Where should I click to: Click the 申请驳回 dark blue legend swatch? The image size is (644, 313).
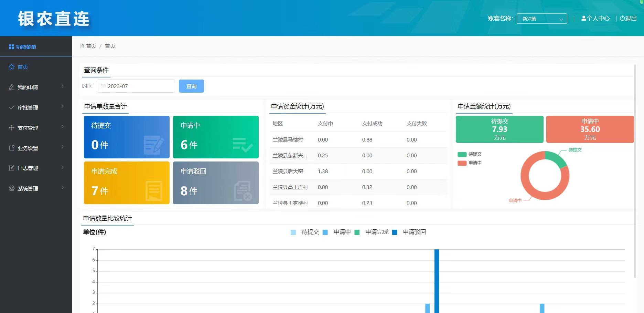[x=395, y=232]
